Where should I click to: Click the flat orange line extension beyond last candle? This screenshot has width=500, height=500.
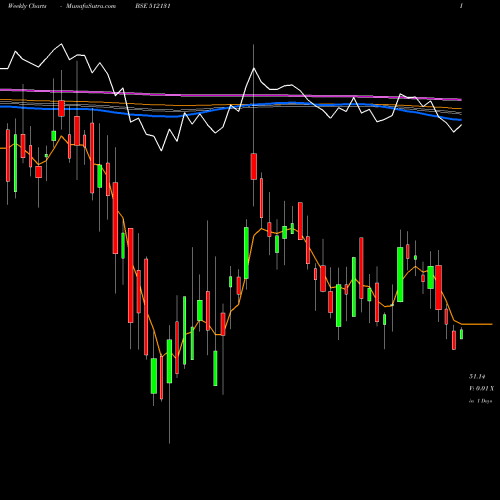477,324
